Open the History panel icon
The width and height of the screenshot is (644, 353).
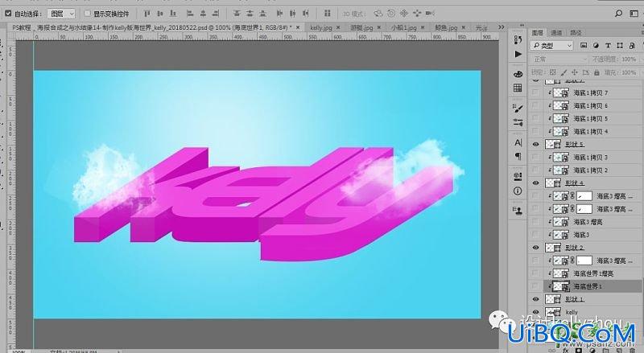(518, 39)
